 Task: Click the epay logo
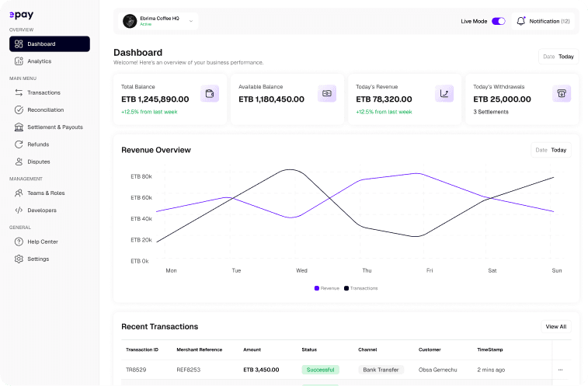tap(22, 15)
